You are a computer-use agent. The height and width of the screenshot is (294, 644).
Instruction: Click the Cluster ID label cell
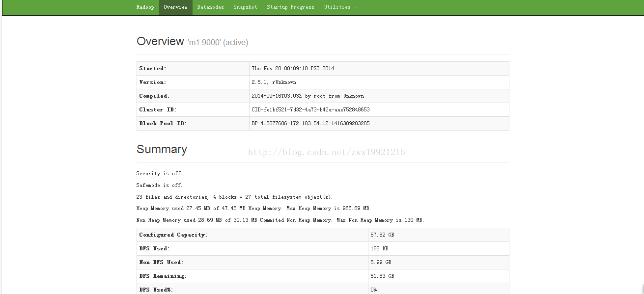[193, 109]
